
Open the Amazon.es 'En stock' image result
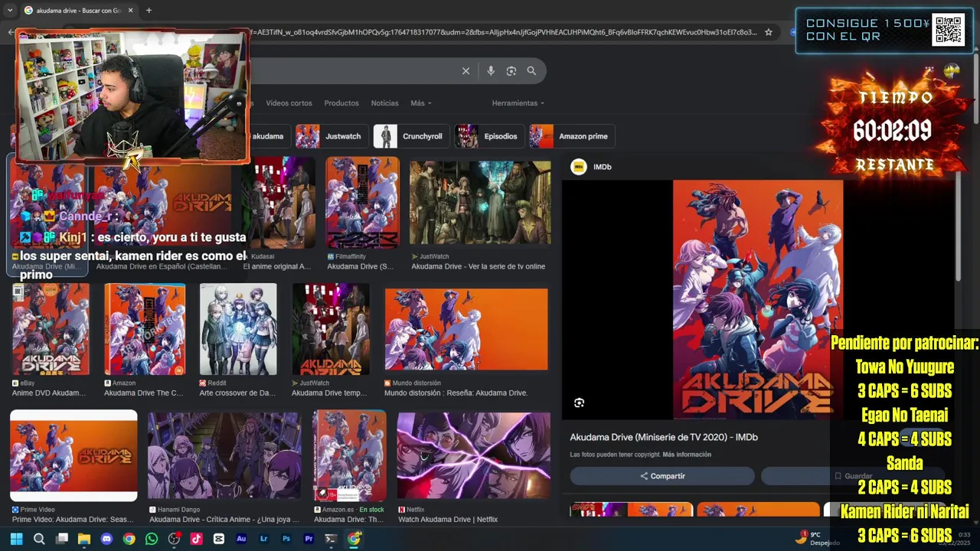(349, 466)
